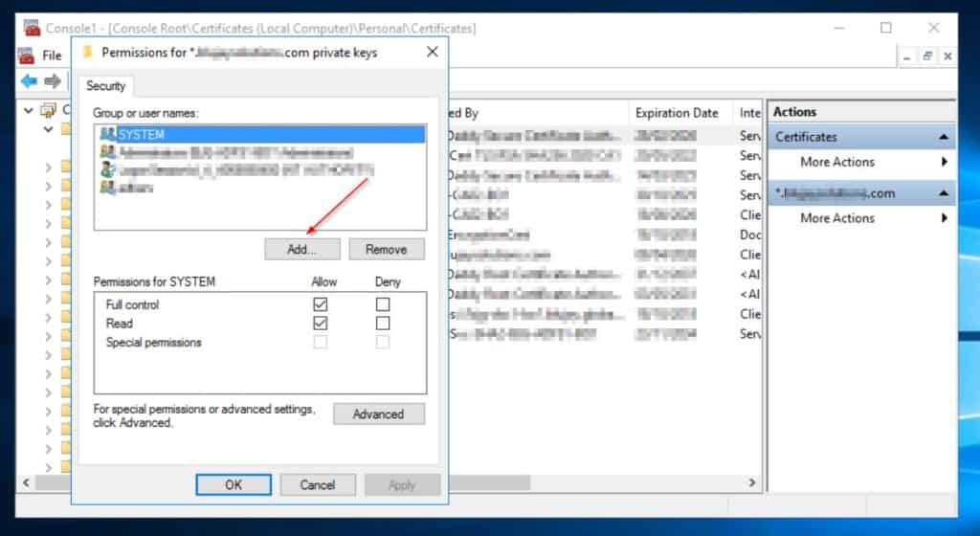This screenshot has height=536, width=980.
Task: Click the Permissions dialog title folder icon
Action: pos(88,52)
